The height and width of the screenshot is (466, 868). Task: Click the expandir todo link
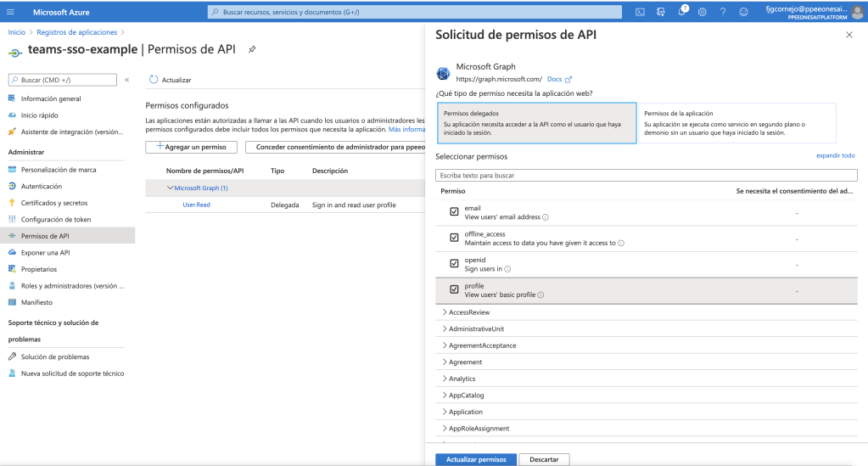835,156
